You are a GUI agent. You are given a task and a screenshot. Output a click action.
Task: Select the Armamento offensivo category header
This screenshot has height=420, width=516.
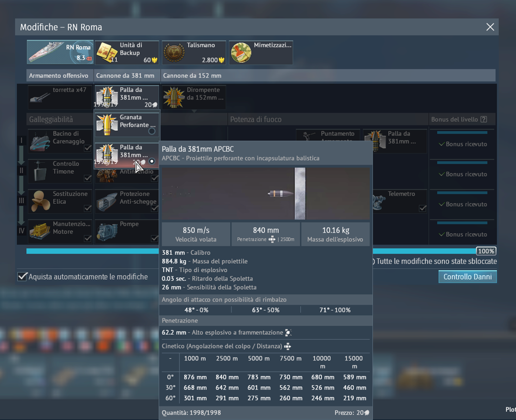[x=58, y=75]
